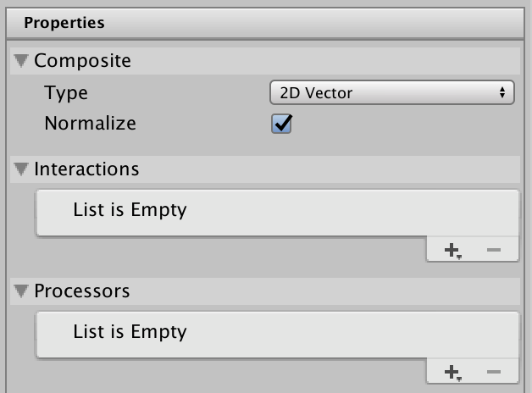Click the Composite section heading text
This screenshot has height=393, width=532.
[82, 61]
